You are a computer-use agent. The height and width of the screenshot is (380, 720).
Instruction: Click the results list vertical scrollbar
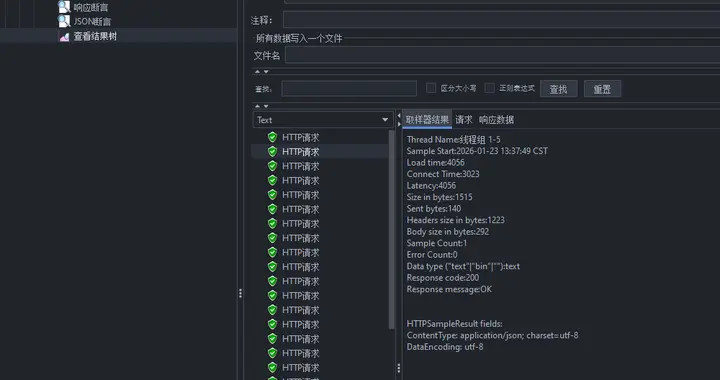[x=392, y=229]
